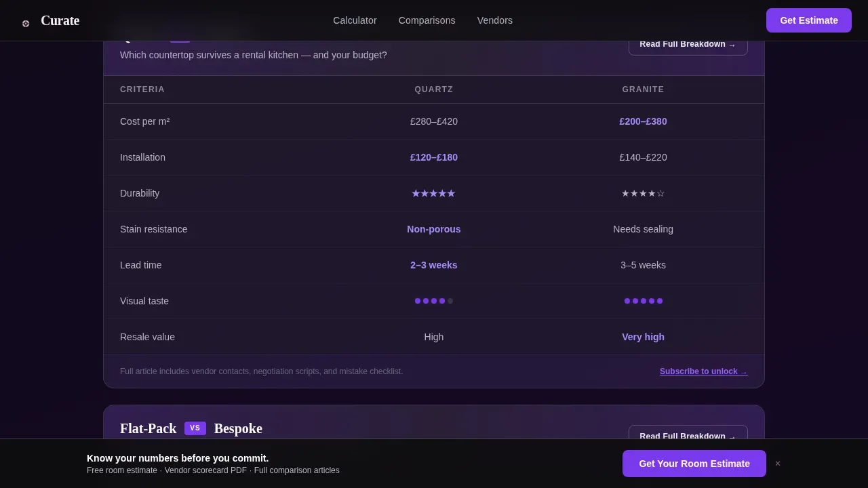
Task: Click the Granite four-star durability rating
Action: 643,193
